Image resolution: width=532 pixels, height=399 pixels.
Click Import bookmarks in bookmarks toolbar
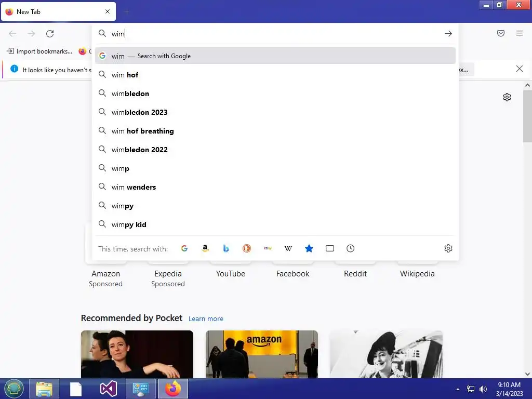pos(39,51)
